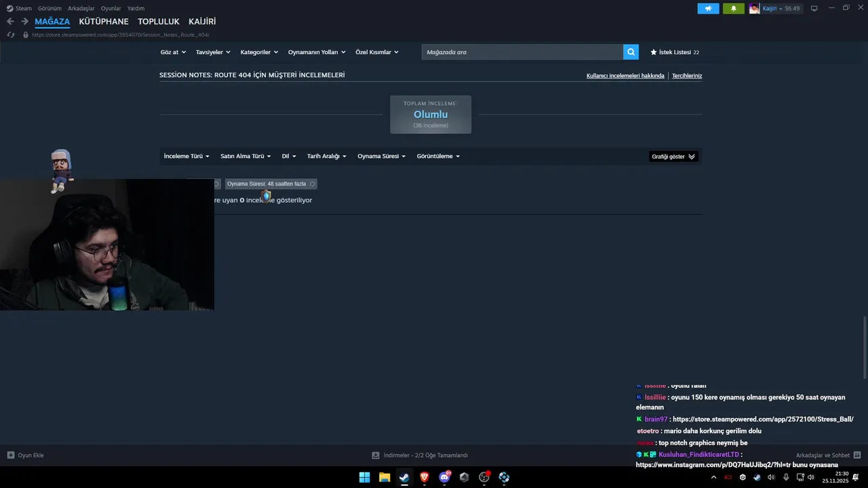Reload the store page

pyautogui.click(x=11, y=35)
